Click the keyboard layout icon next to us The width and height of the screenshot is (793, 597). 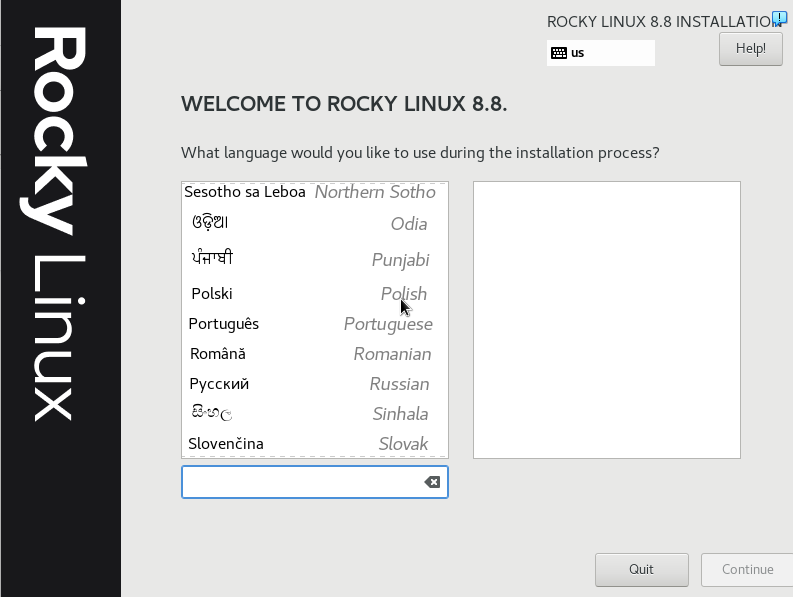(x=559, y=53)
